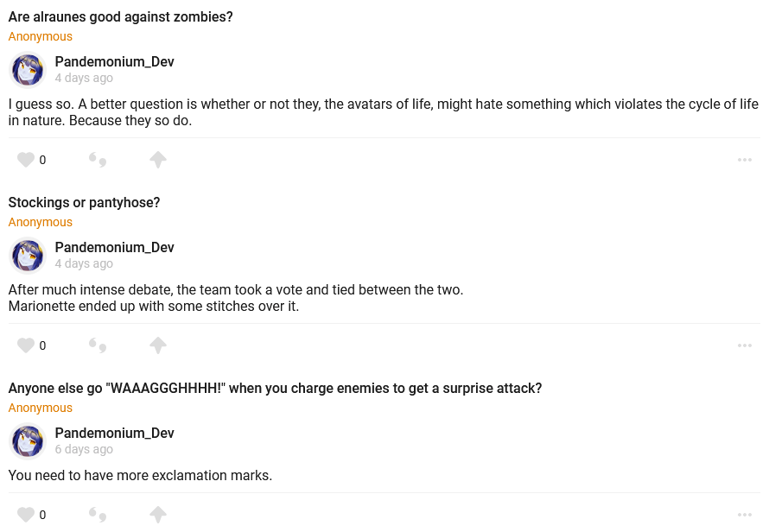The width and height of the screenshot is (769, 532).
Task: Open more options for the WAAAGGGHHHH answer
Action: (745, 515)
